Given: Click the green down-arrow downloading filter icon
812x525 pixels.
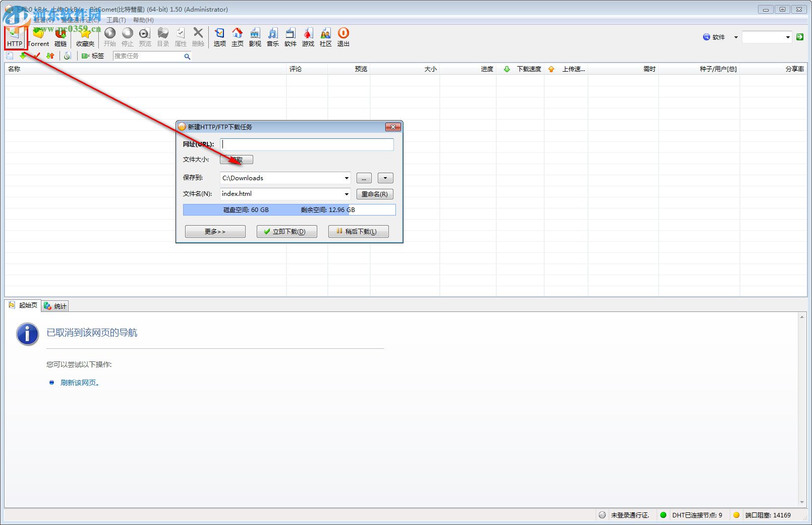Looking at the screenshot, I should point(23,56).
